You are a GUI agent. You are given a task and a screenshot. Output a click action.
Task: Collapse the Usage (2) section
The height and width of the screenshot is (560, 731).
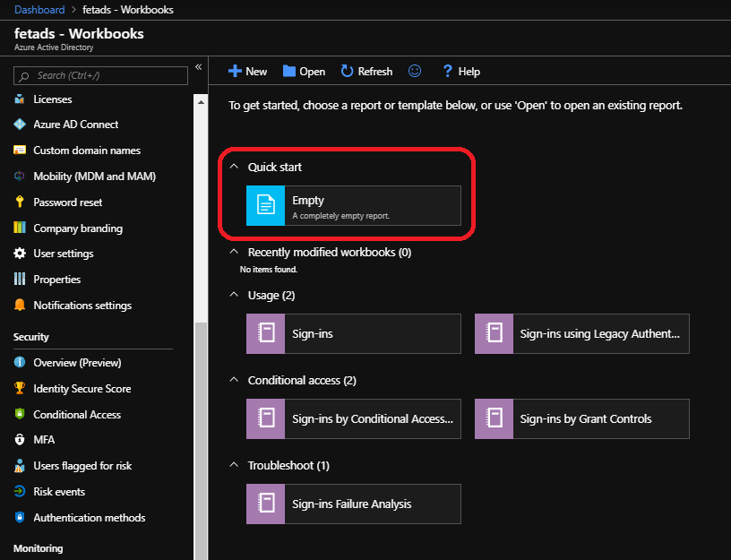[234, 295]
